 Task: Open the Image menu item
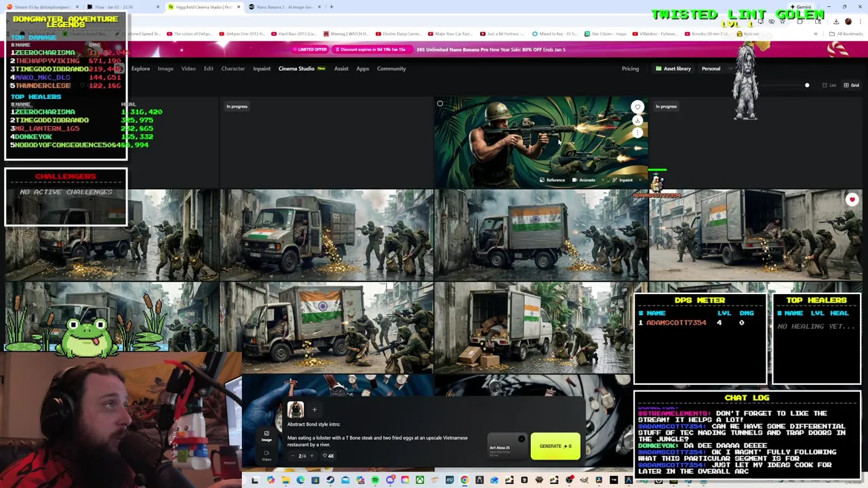[165, 68]
